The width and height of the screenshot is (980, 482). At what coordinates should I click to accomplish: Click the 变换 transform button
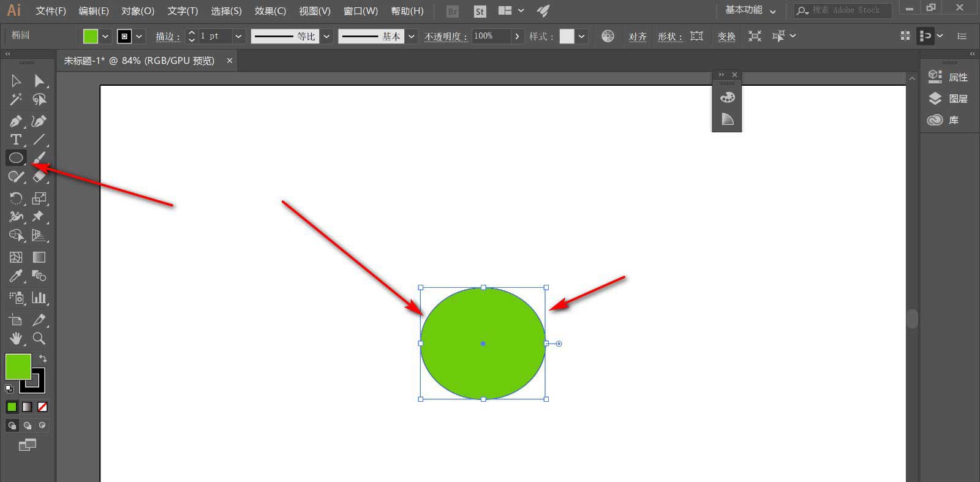tap(726, 36)
